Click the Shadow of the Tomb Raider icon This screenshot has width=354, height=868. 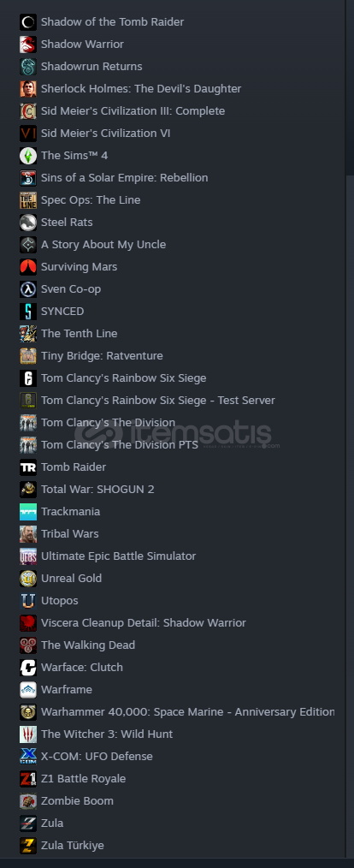coord(28,22)
